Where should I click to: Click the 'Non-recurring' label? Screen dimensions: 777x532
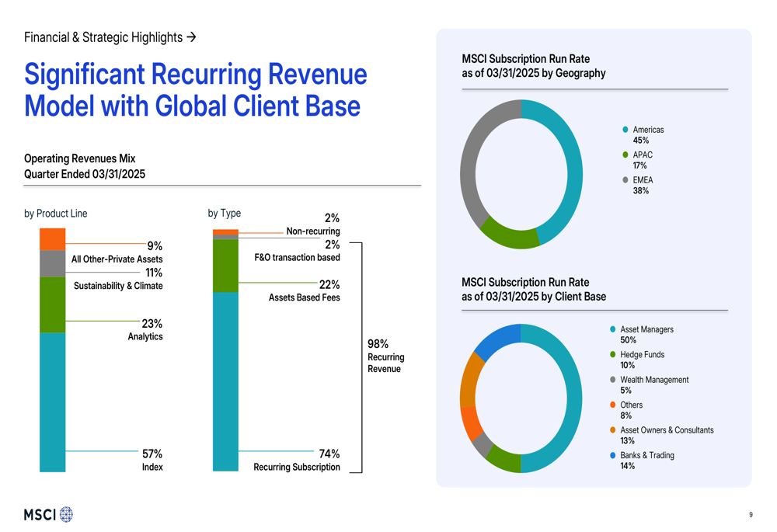(313, 231)
